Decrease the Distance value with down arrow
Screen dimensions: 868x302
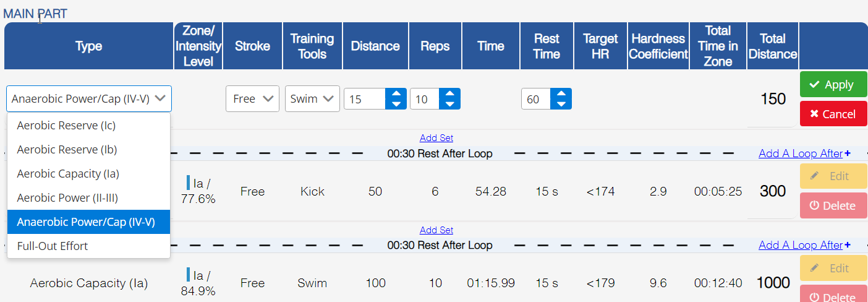(x=396, y=104)
